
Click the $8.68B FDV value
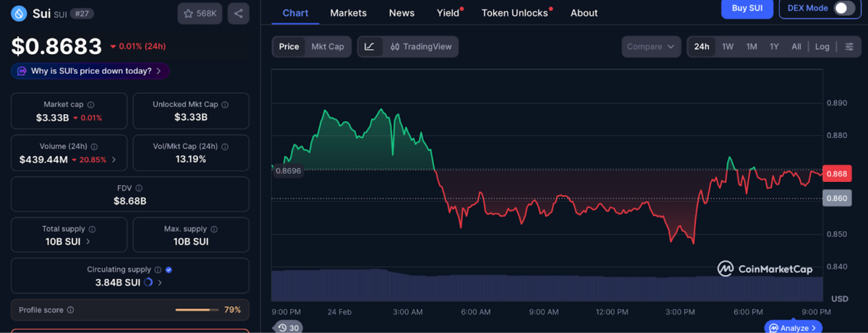pyautogui.click(x=129, y=201)
